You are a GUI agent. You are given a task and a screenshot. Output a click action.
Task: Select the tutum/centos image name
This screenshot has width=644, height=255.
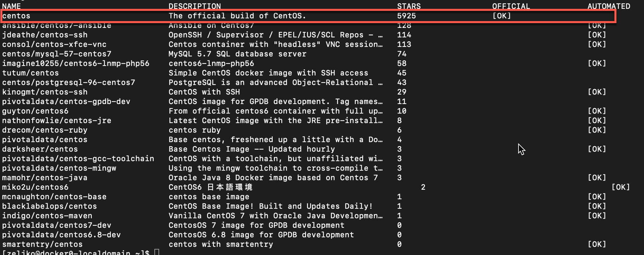pos(31,73)
